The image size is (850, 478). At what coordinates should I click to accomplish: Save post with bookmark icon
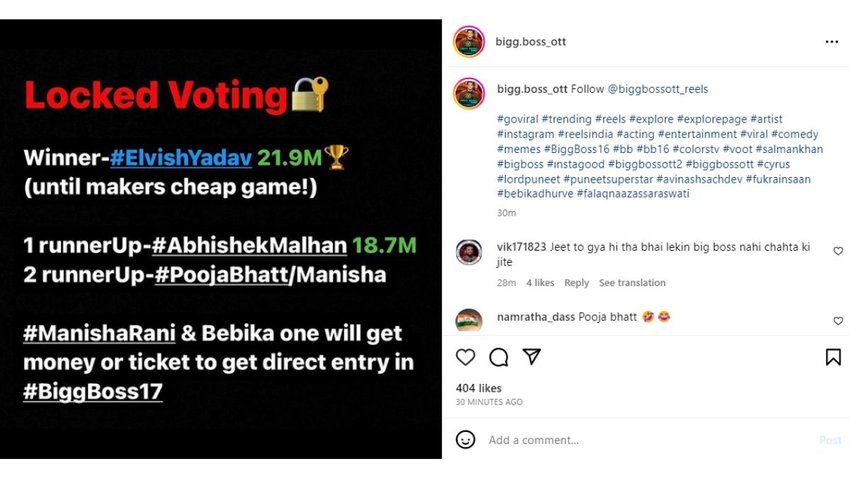tap(833, 357)
